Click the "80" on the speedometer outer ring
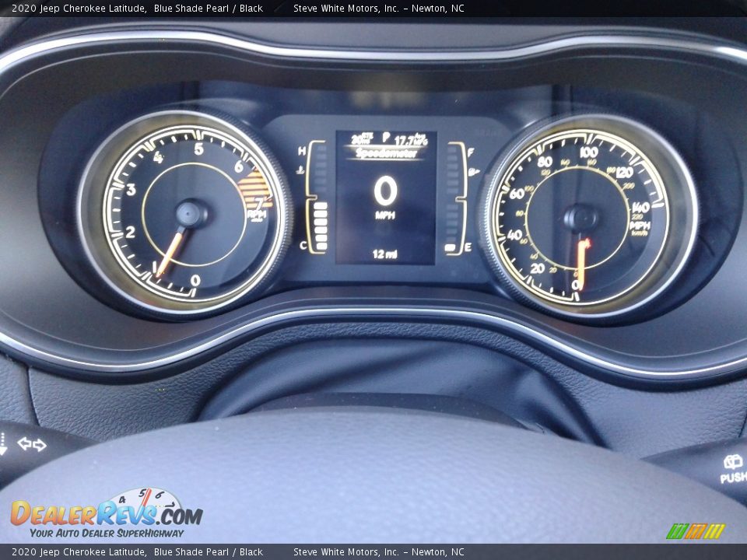 tap(545, 163)
